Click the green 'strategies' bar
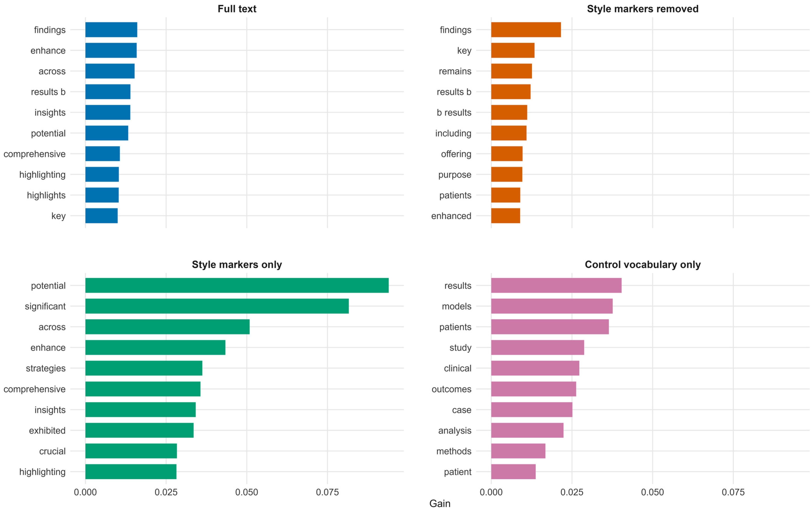This screenshot has height=511, width=812. pos(144,368)
